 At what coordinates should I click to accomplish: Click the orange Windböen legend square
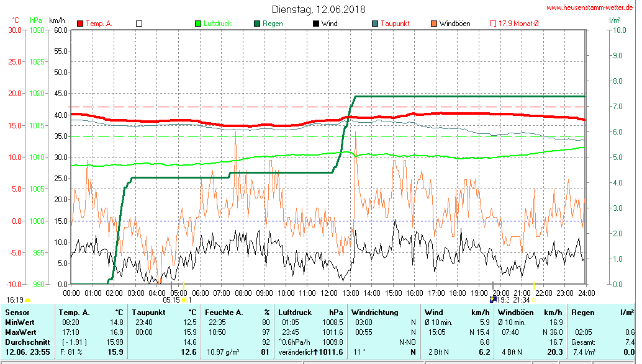[x=433, y=24]
